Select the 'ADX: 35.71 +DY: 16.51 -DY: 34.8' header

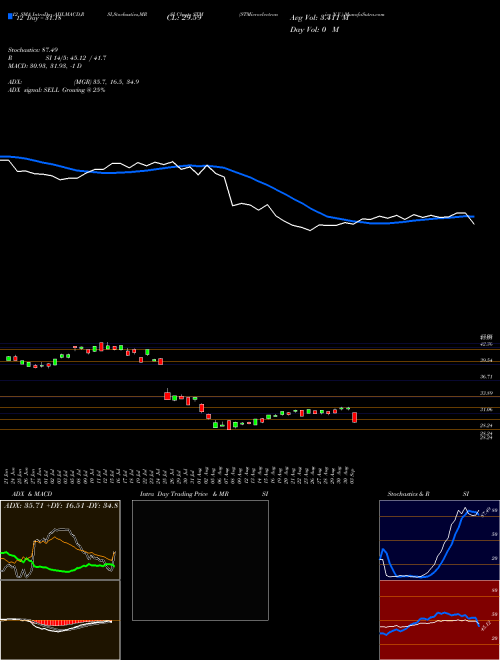tap(61, 506)
